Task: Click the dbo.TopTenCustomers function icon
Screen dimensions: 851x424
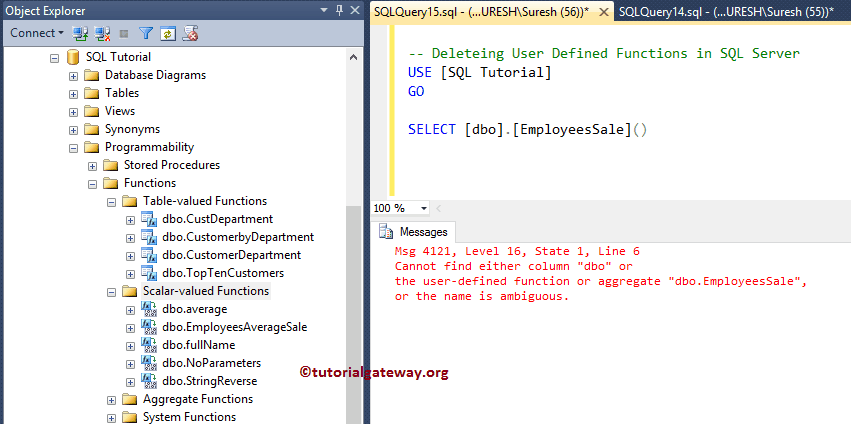Action: [149, 273]
